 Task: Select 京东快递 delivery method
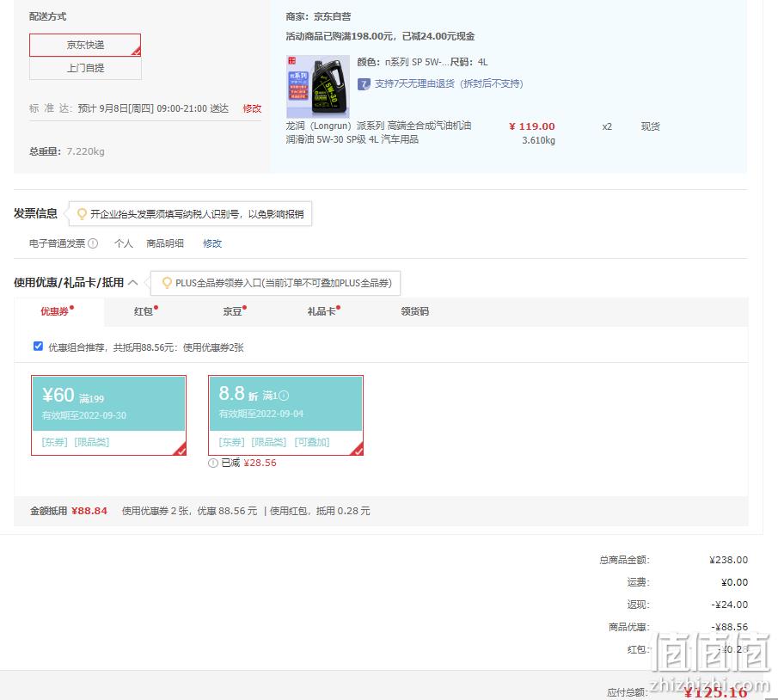tap(85, 45)
